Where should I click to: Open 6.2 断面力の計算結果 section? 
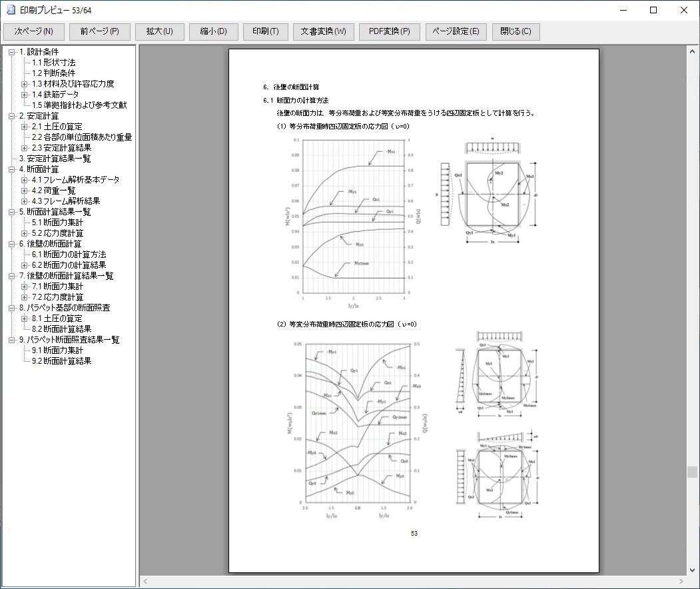tap(69, 265)
